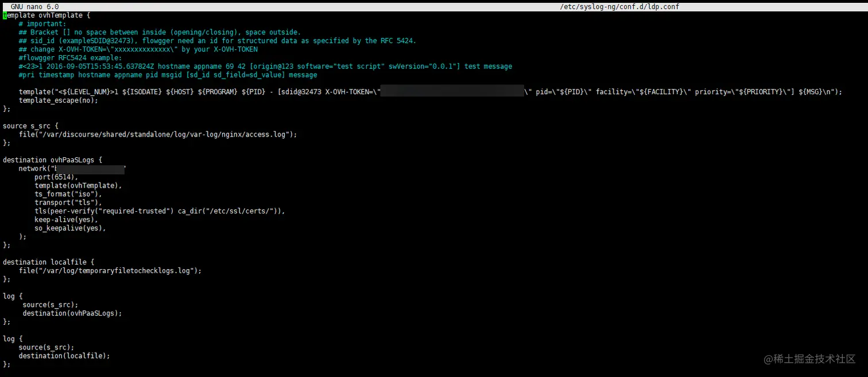Select the template_escape(no) statement
The image size is (868, 377).
57,100
